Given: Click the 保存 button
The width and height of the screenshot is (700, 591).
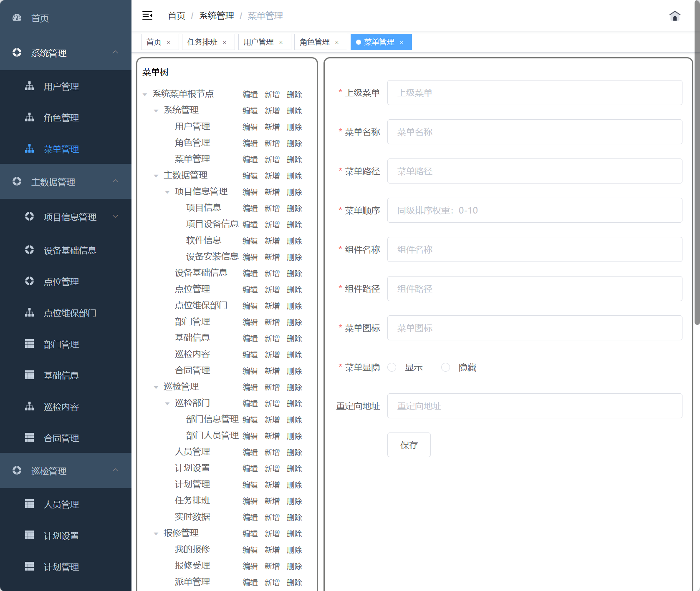Looking at the screenshot, I should pos(409,445).
